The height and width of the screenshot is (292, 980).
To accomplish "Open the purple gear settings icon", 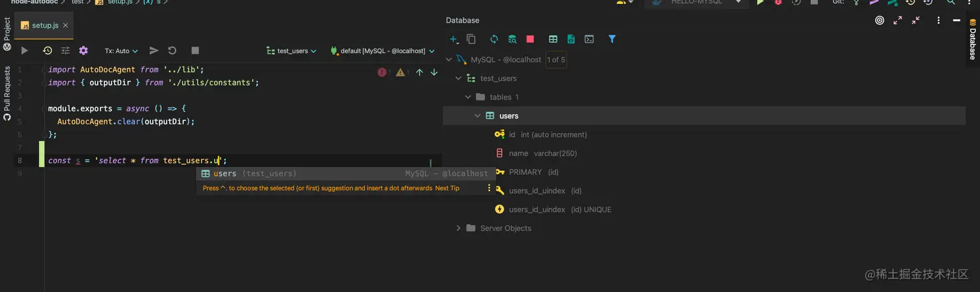I will click(83, 51).
